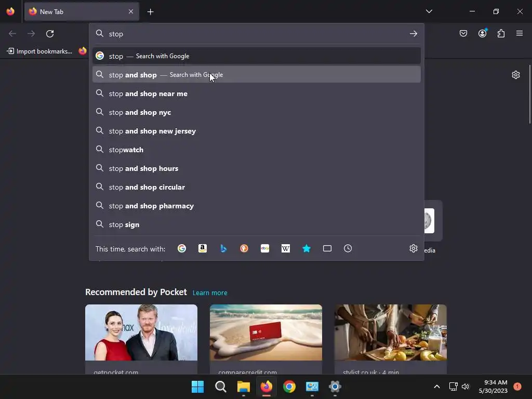532x399 pixels.
Task: Open the volume tray icon
Action: pos(465,387)
